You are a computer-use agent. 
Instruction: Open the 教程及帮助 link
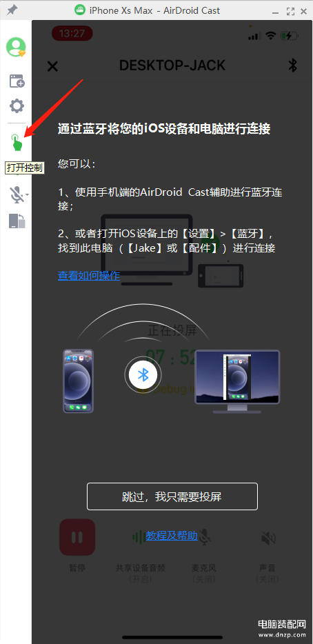(x=172, y=536)
